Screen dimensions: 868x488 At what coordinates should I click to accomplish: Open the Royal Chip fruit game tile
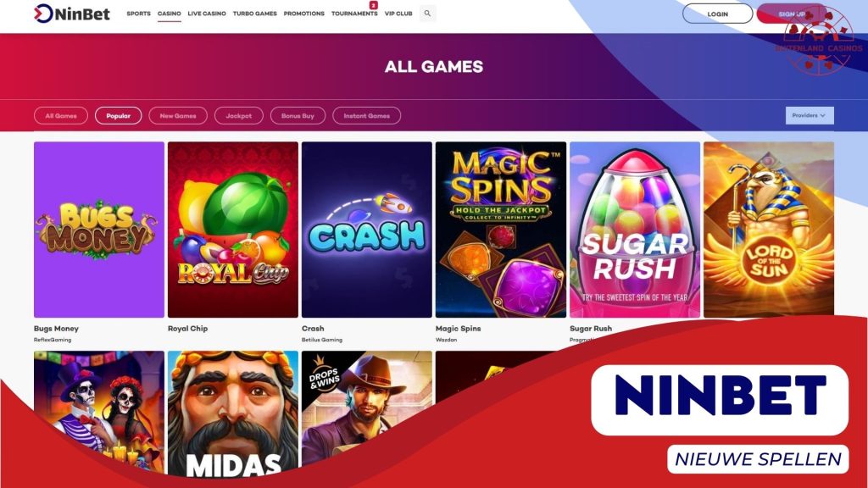tap(233, 230)
